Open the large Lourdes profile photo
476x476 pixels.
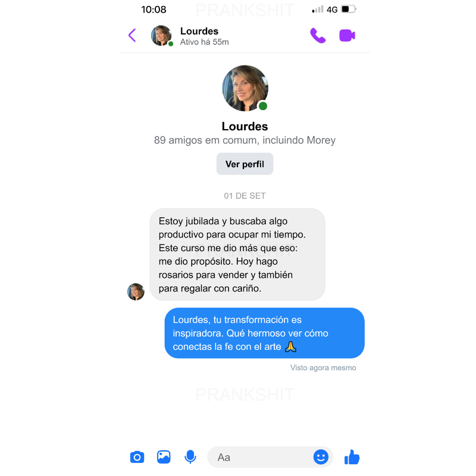(x=245, y=88)
